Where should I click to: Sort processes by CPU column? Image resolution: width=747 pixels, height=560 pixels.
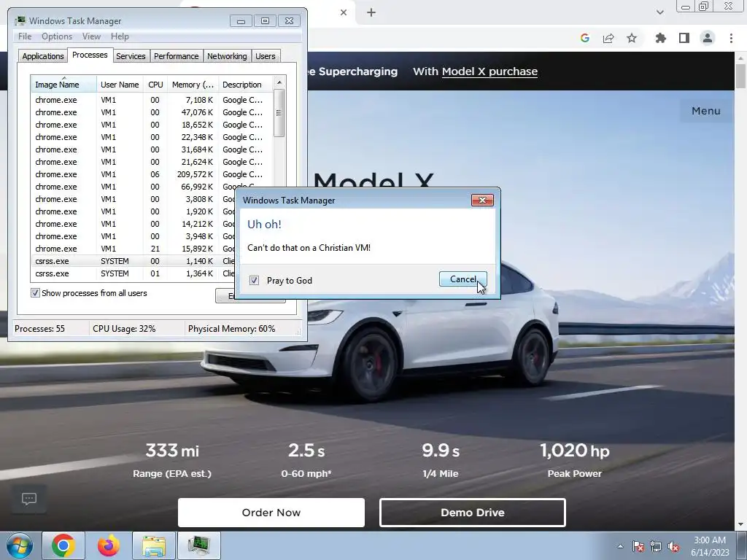155,85
